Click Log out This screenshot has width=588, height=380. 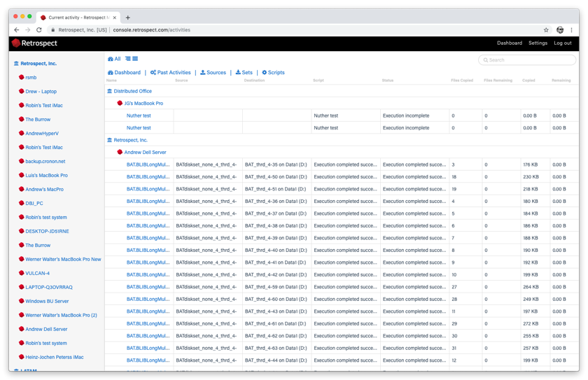pyautogui.click(x=563, y=43)
